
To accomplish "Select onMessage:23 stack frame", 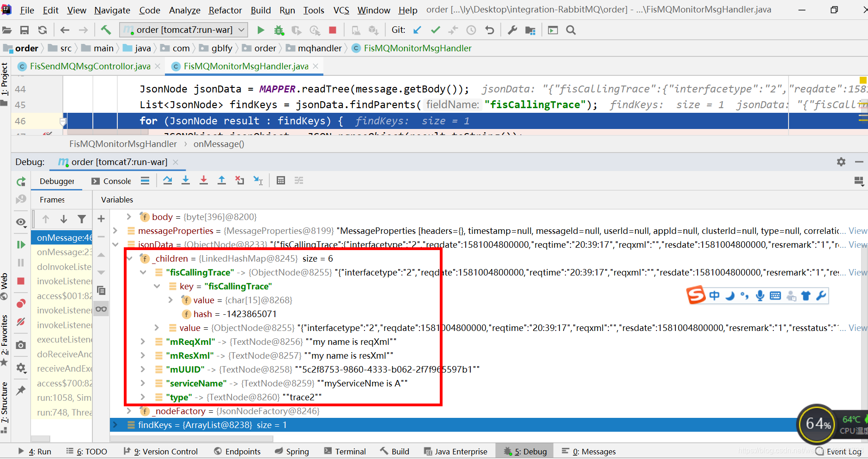I will (x=65, y=252).
